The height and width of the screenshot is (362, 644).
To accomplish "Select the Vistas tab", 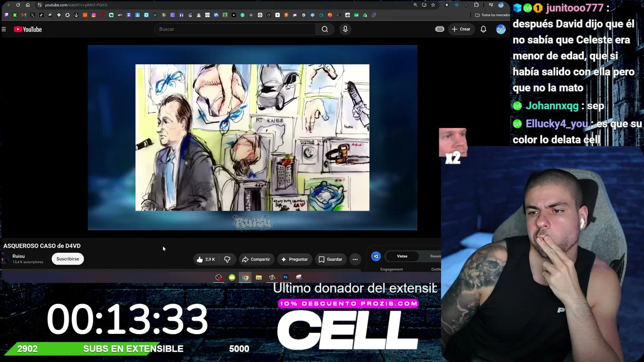I will pyautogui.click(x=402, y=256).
